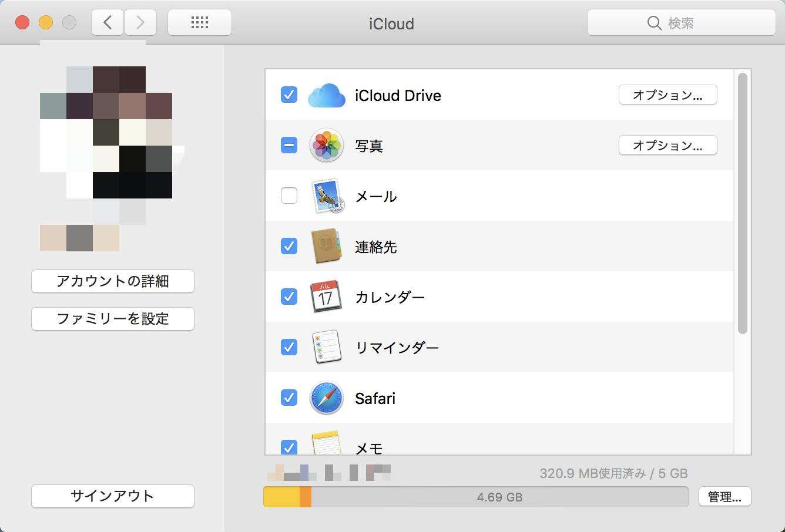The image size is (785, 532).
Task: Open the Show All preferences grid icon
Action: [x=200, y=22]
